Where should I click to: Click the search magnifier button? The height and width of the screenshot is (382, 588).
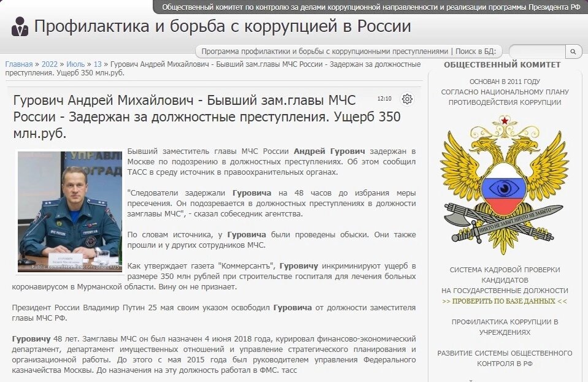point(573,52)
